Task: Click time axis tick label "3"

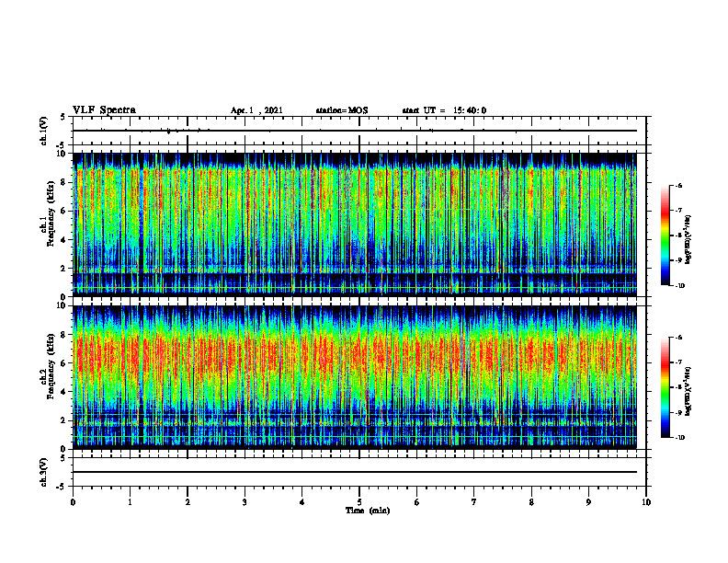Action: tap(245, 502)
